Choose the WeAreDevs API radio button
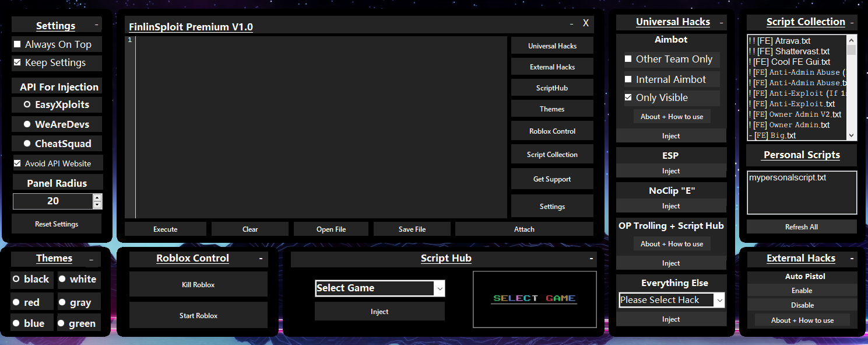868x345 pixels. pos(27,124)
